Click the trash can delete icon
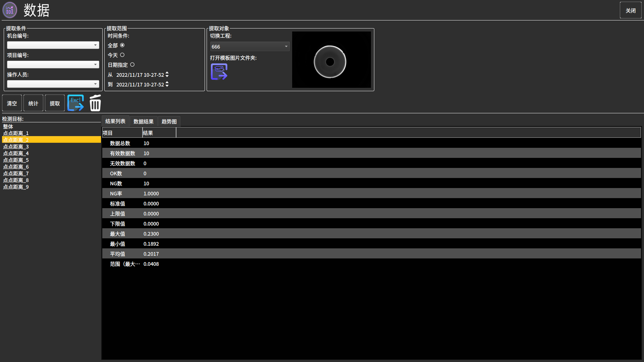 95,103
